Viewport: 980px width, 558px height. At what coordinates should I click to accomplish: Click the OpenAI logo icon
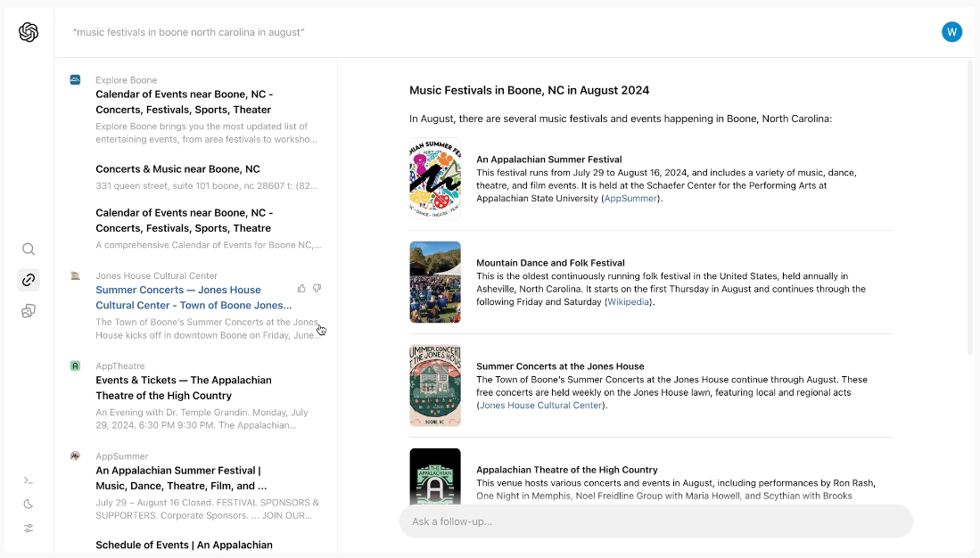click(29, 32)
